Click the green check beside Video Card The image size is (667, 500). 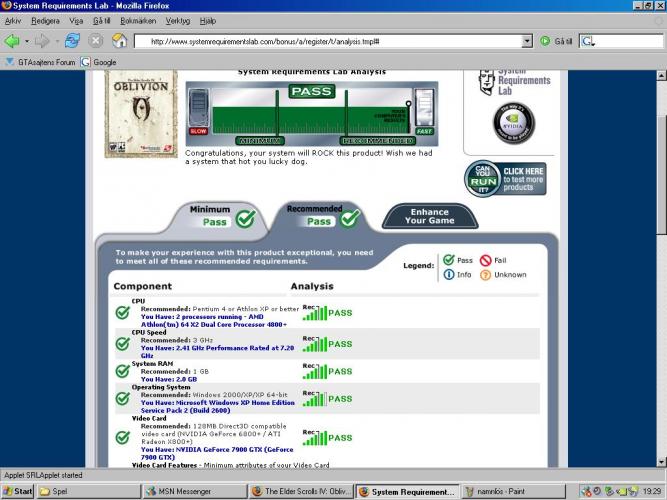coord(122,437)
